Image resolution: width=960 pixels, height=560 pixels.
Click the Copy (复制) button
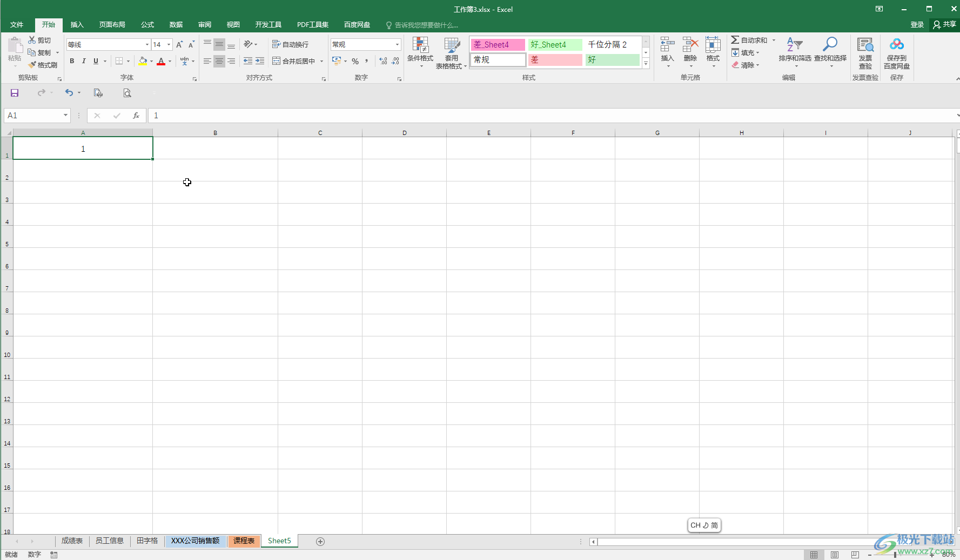(39, 52)
